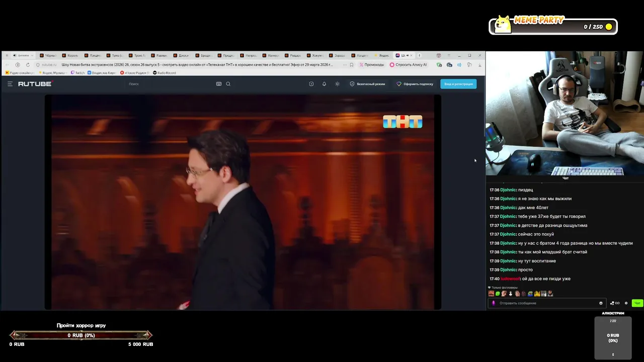Open the on-screen keyboard icon in Rutube search
644x362 pixels.
[218, 84]
